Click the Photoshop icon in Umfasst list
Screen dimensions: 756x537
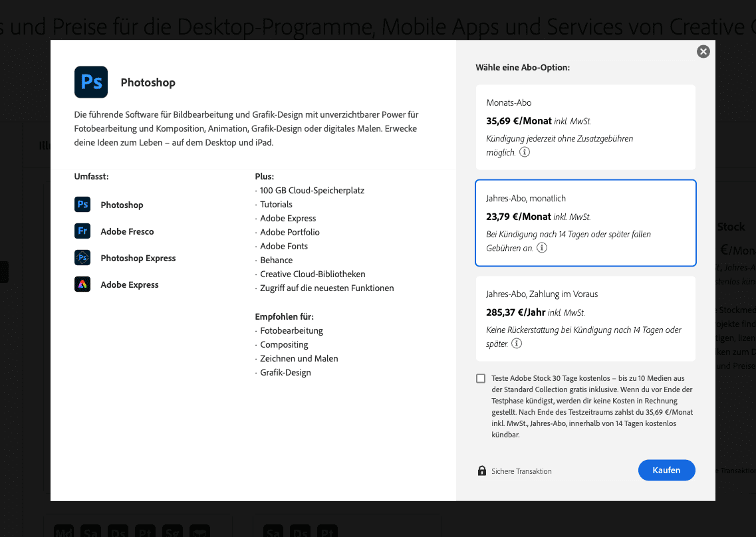(x=82, y=205)
